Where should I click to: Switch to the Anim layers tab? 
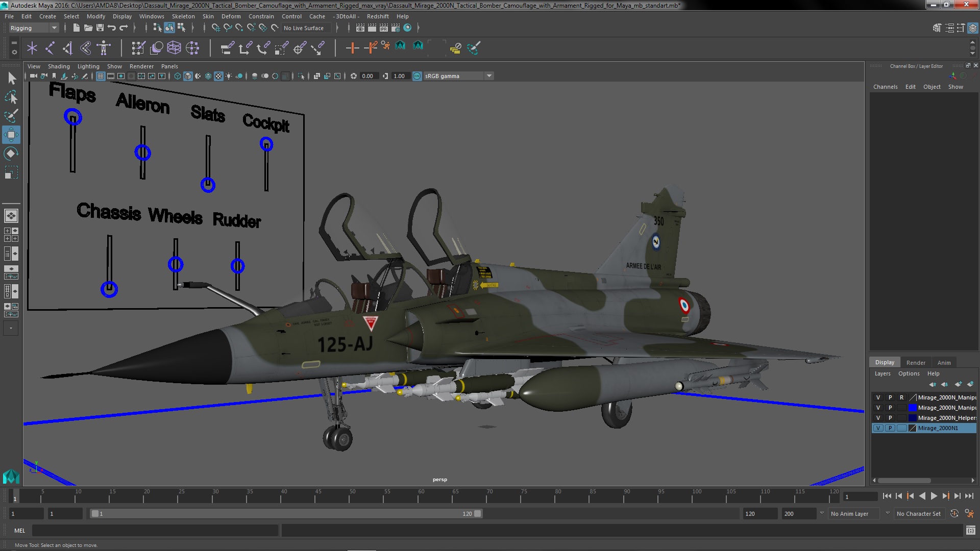point(944,363)
